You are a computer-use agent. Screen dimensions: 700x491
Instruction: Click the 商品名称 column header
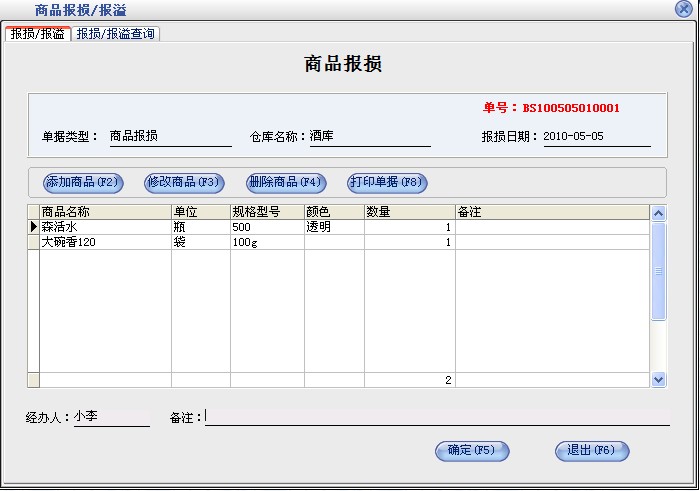pyautogui.click(x=105, y=212)
